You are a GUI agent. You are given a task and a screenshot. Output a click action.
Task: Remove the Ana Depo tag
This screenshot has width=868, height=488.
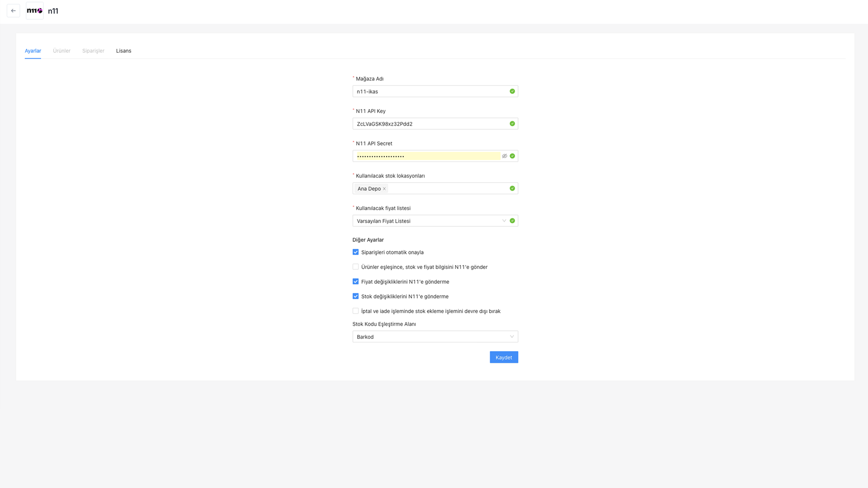click(384, 189)
